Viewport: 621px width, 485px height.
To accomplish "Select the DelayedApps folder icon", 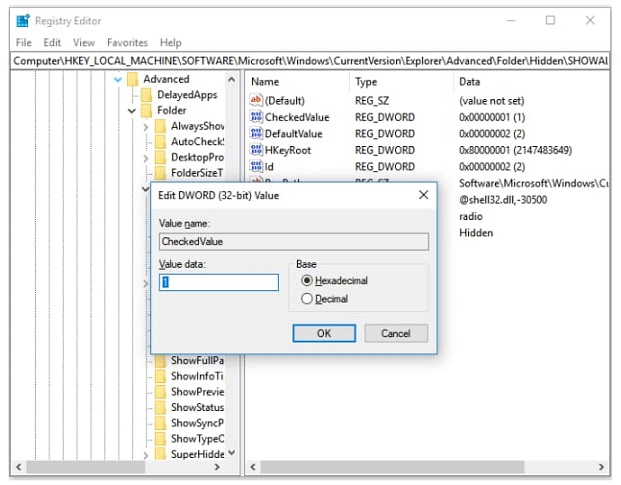I will click(x=147, y=95).
